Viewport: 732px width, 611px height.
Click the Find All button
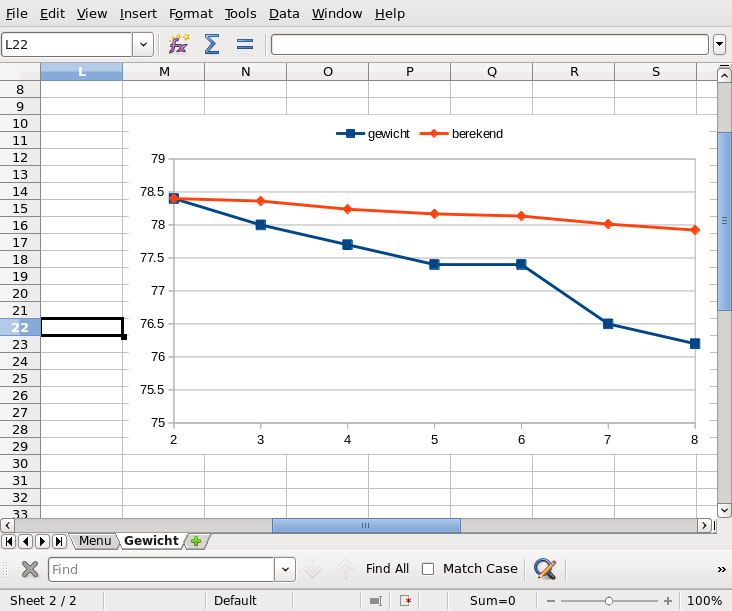[387, 569]
